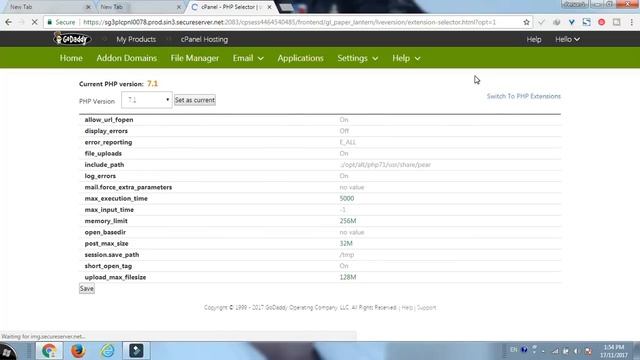Viewport: 640px width, 360px height.
Task: Select the cPanel PHP Selector tab
Action: 231,7
